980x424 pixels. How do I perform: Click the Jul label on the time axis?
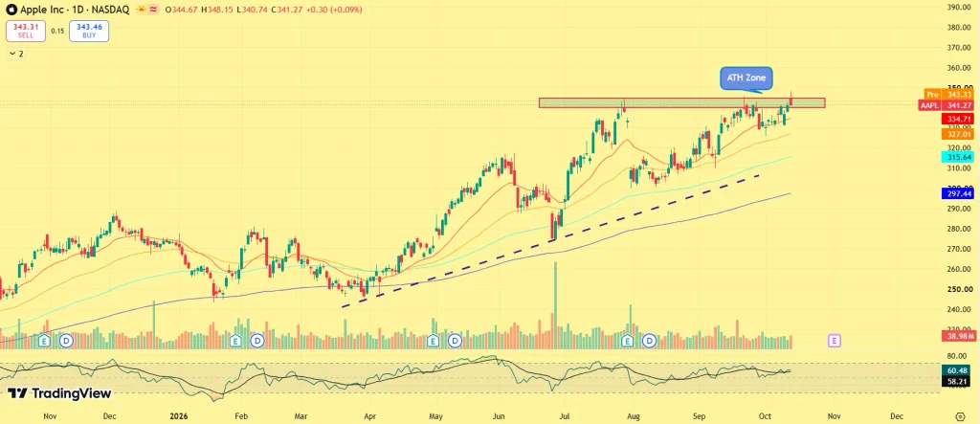tap(565, 416)
